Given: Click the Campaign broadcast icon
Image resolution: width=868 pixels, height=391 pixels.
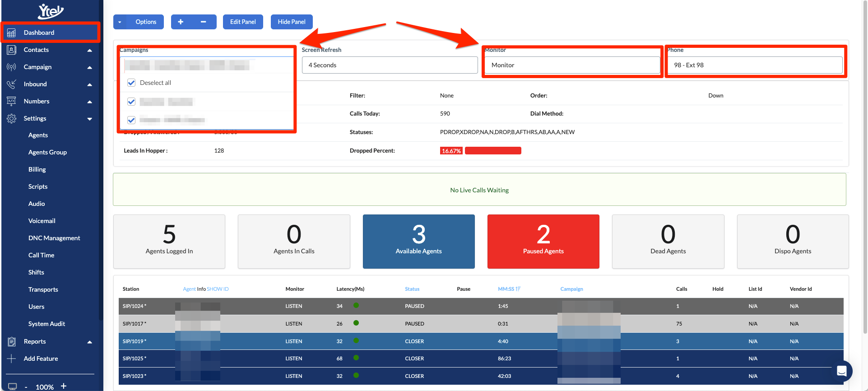Looking at the screenshot, I should [x=12, y=67].
